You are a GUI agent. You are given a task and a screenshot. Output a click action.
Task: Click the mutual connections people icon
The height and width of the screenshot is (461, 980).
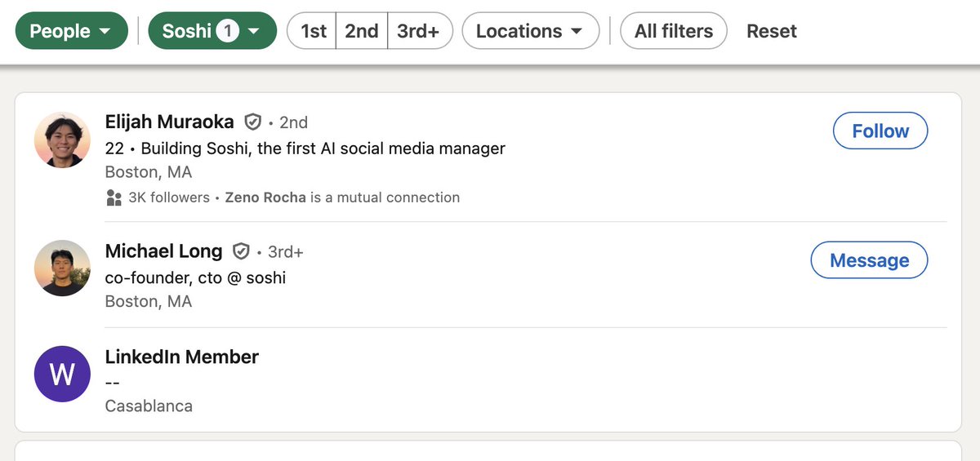(x=114, y=197)
